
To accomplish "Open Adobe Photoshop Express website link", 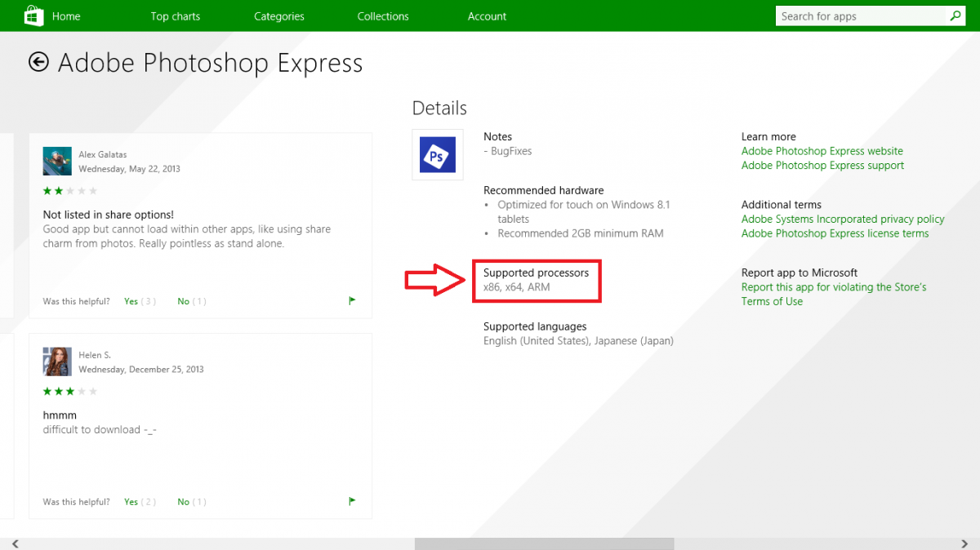I will [822, 151].
